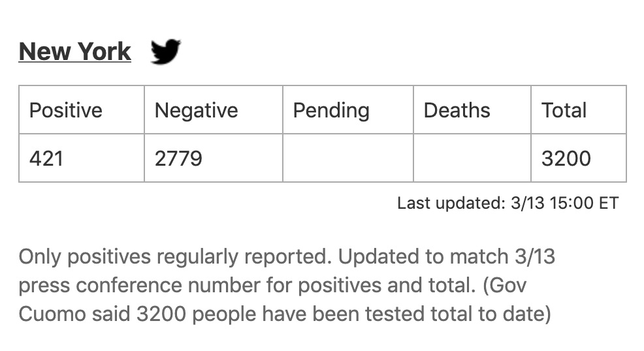Select the Positive column header

coord(82,110)
